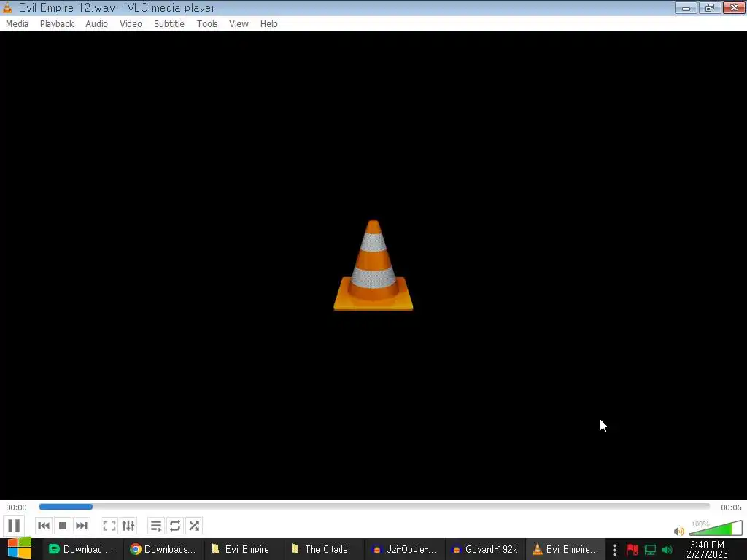Screen dimensions: 747x560
Task: Open the network monitor tray icon
Action: pyautogui.click(x=650, y=550)
